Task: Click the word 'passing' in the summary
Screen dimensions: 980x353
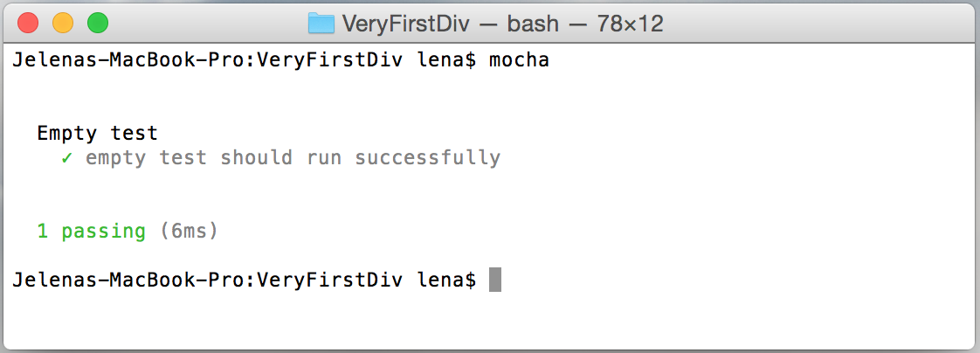Action: 103,232
